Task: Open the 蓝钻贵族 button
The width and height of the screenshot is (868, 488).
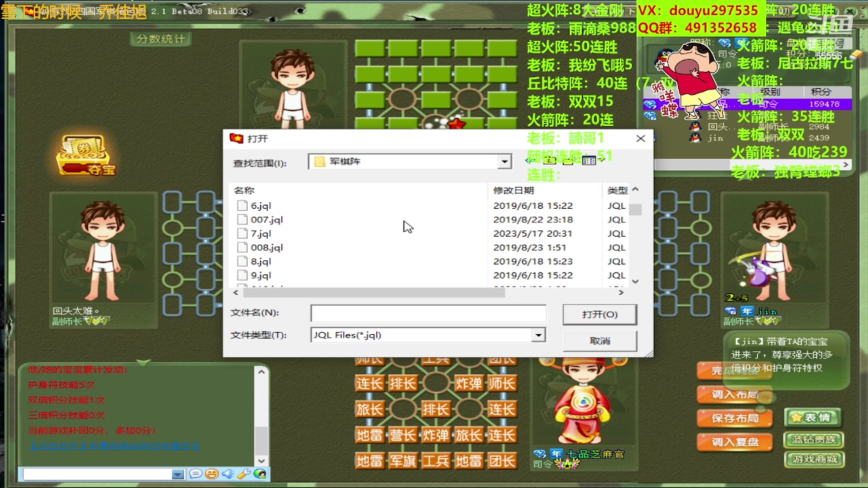Action: click(812, 439)
